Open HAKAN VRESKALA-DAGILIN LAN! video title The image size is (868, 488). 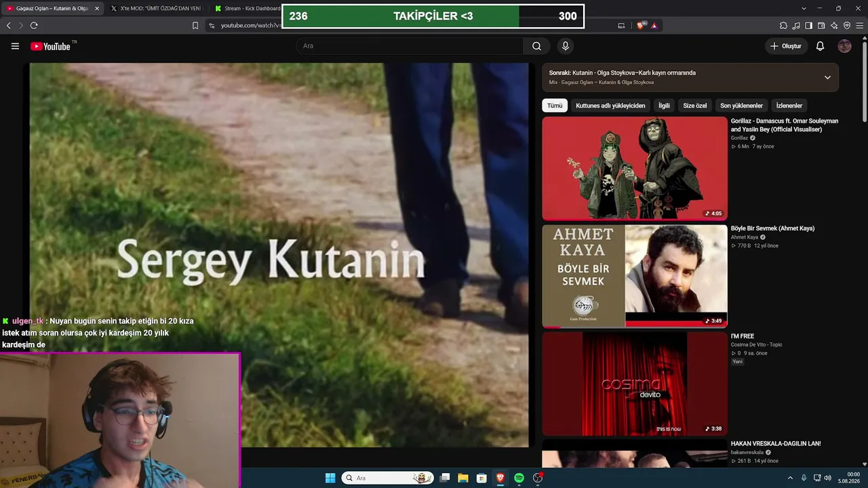(x=776, y=443)
